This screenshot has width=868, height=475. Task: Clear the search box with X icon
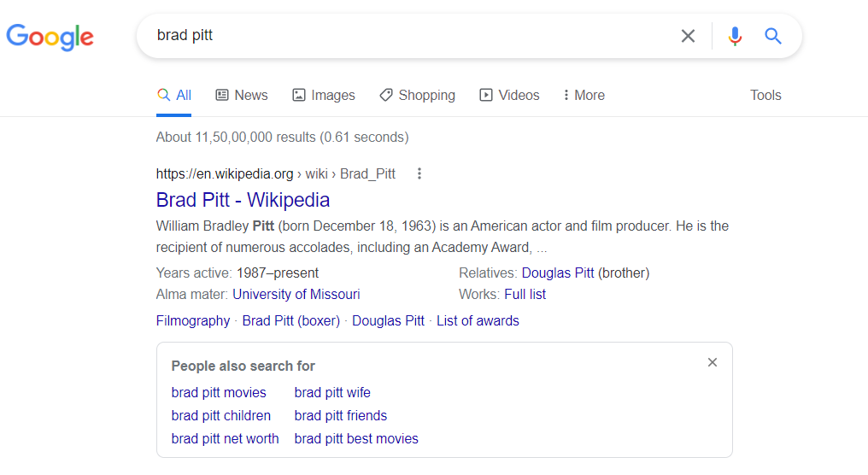click(x=688, y=36)
